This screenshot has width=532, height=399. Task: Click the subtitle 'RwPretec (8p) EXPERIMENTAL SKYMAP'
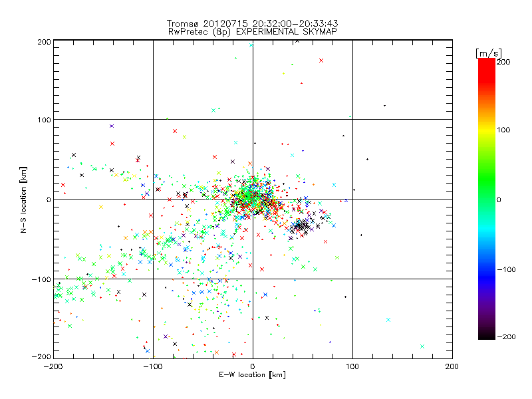point(253,32)
